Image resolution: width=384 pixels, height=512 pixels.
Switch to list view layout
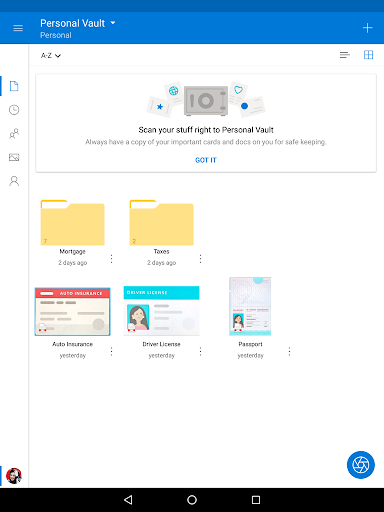coord(345,55)
